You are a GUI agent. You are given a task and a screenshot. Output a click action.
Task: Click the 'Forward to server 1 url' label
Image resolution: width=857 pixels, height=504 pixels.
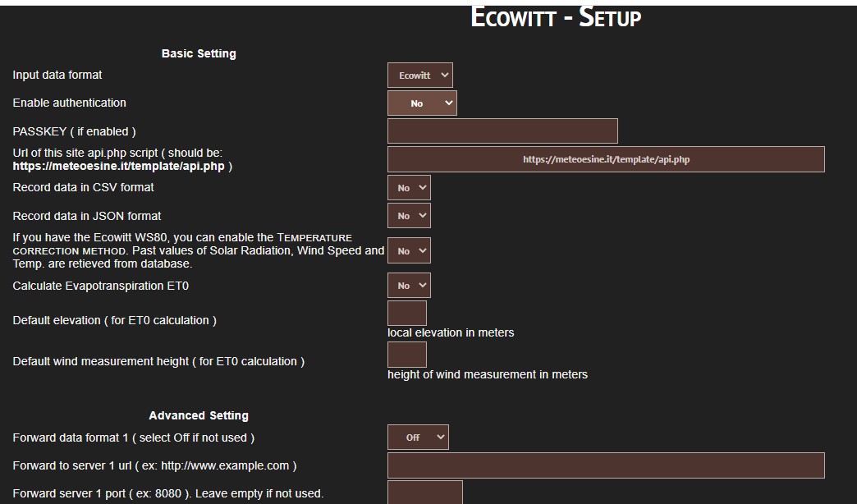click(x=154, y=465)
